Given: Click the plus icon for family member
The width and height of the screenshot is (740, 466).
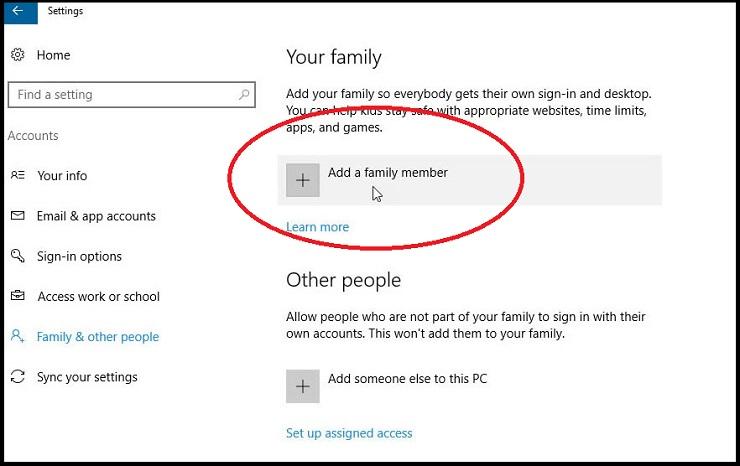Looking at the screenshot, I should click(303, 180).
